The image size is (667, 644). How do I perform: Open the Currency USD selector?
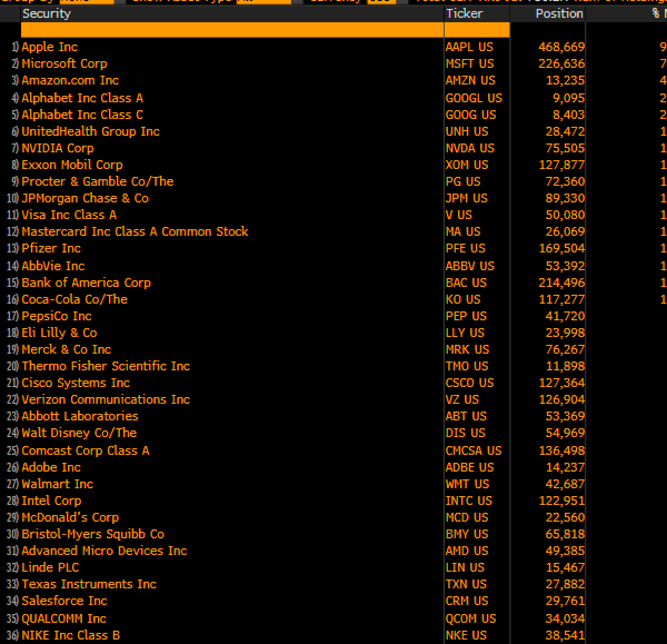[381, 2]
